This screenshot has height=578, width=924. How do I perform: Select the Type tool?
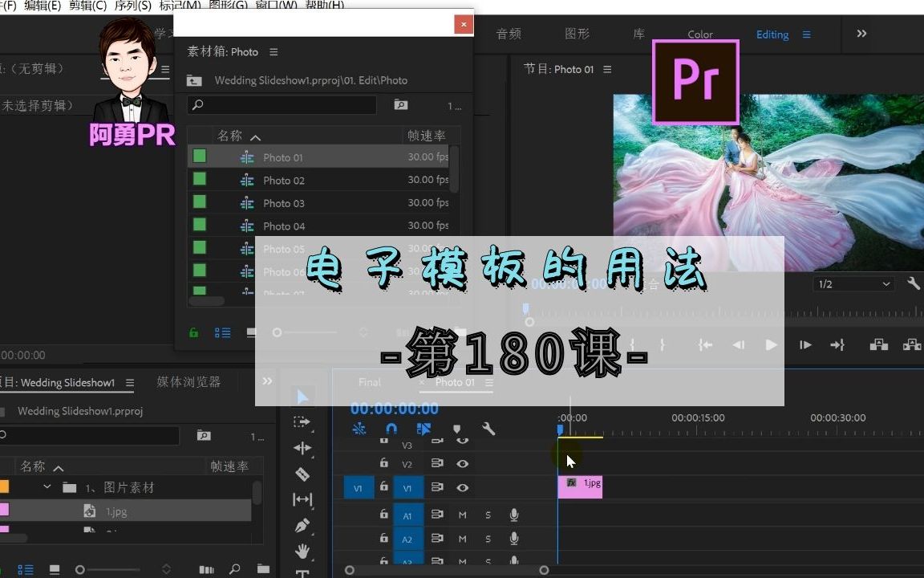[x=302, y=573]
